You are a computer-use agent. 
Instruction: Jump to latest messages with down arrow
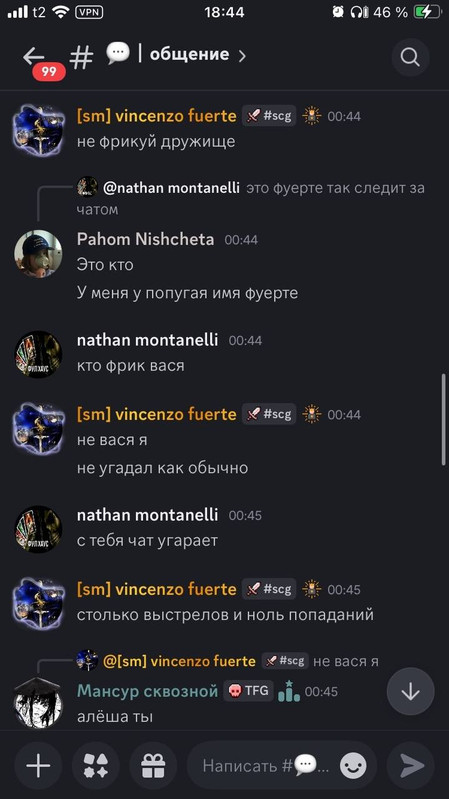tap(410, 691)
